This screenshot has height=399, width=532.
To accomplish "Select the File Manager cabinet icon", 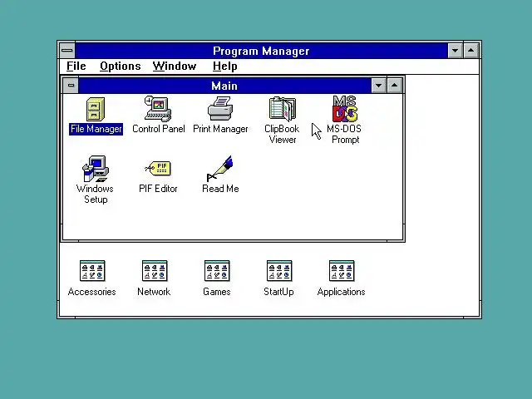I will click(x=96, y=109).
